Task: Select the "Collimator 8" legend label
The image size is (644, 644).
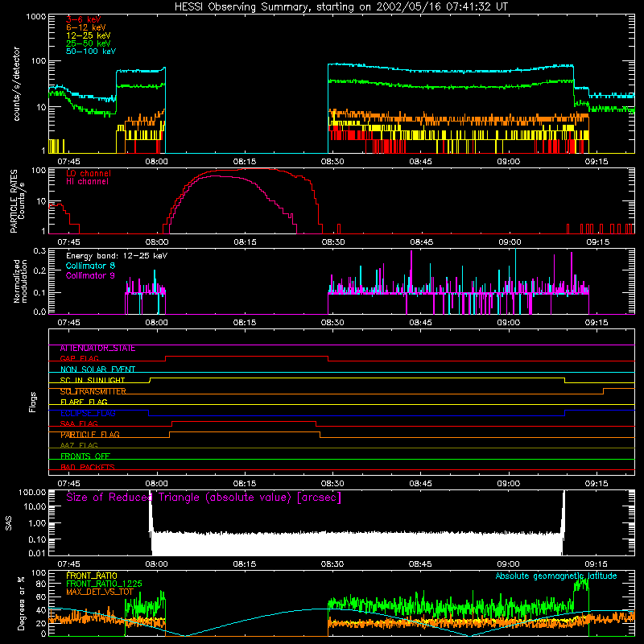Action: [90, 266]
